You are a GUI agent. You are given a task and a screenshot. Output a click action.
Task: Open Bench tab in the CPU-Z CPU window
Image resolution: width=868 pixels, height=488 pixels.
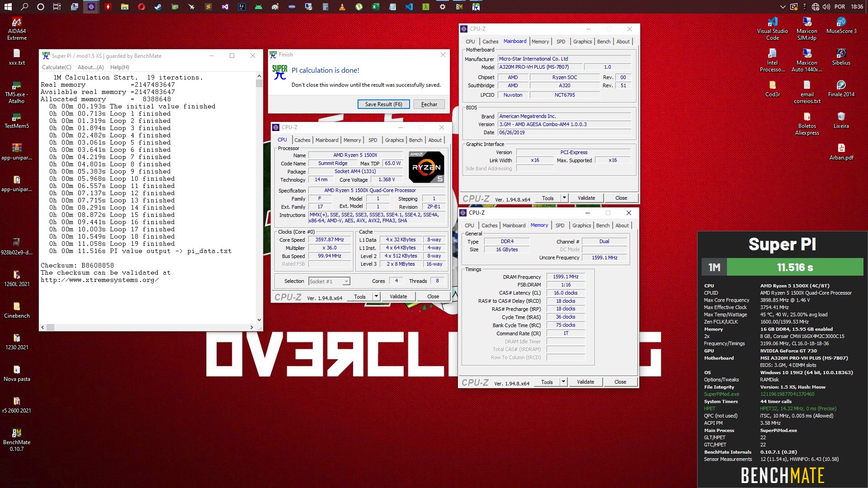pos(415,140)
